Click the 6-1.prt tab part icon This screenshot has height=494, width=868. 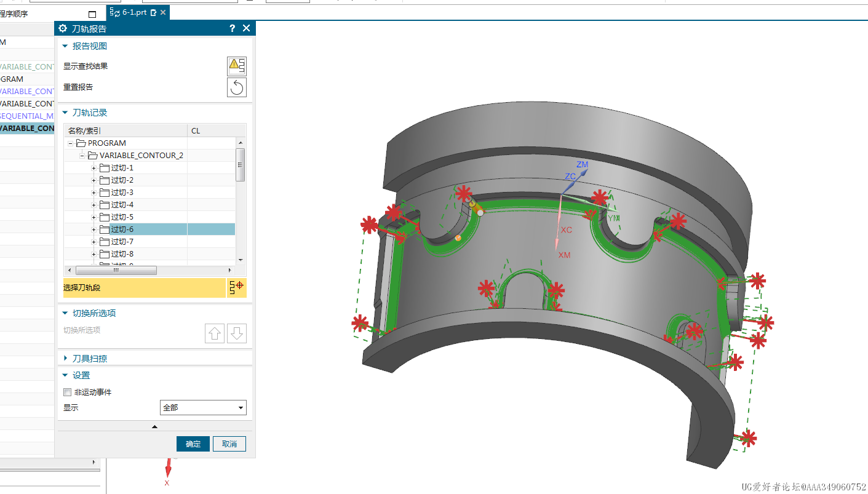[x=115, y=12]
